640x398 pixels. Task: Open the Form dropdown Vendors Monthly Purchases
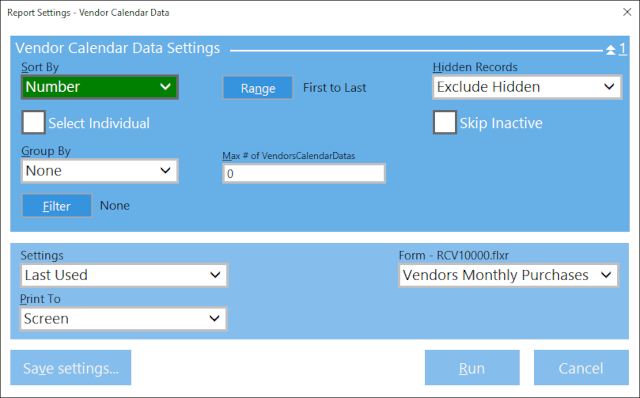(508, 275)
